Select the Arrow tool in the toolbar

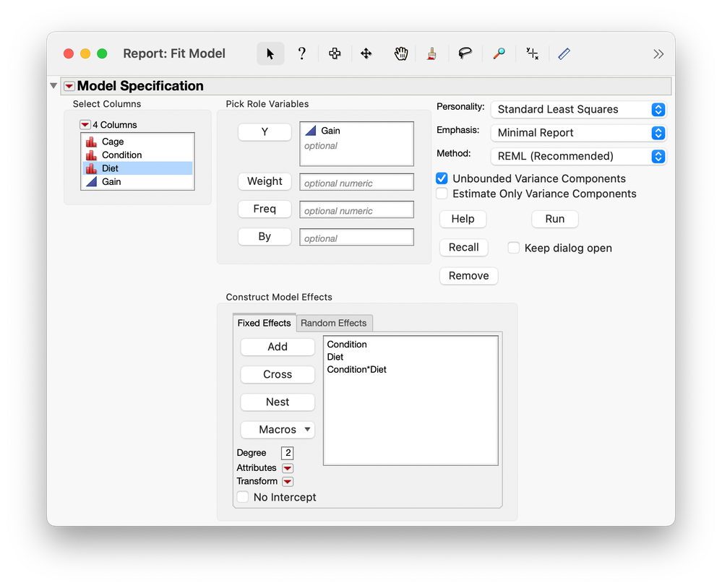[270, 53]
